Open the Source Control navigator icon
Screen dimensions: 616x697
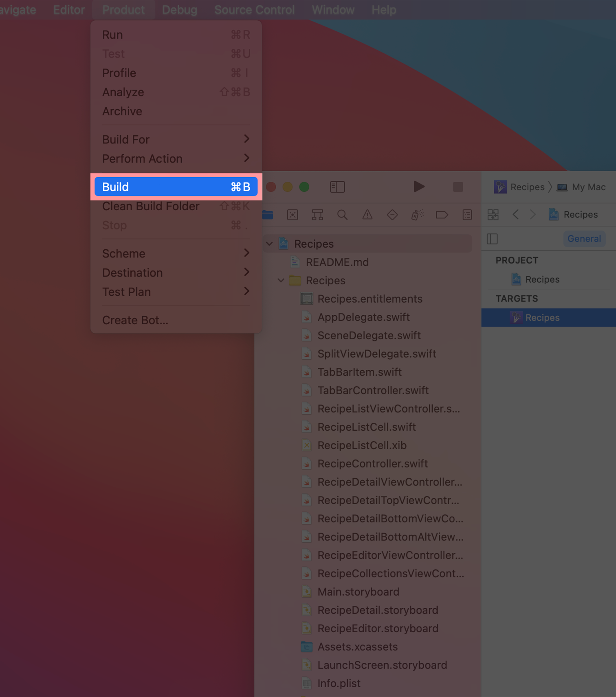click(293, 215)
